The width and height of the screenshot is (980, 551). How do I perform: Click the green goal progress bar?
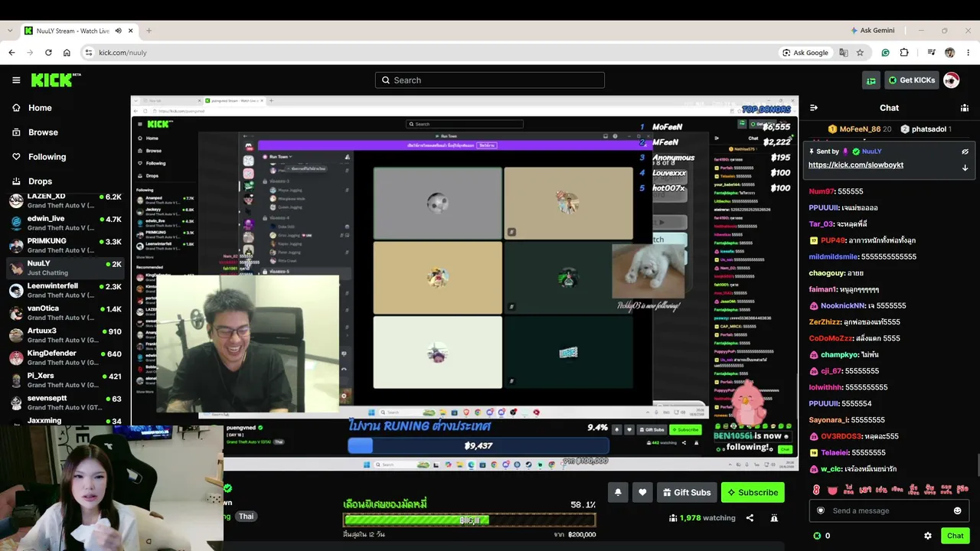[x=469, y=520]
